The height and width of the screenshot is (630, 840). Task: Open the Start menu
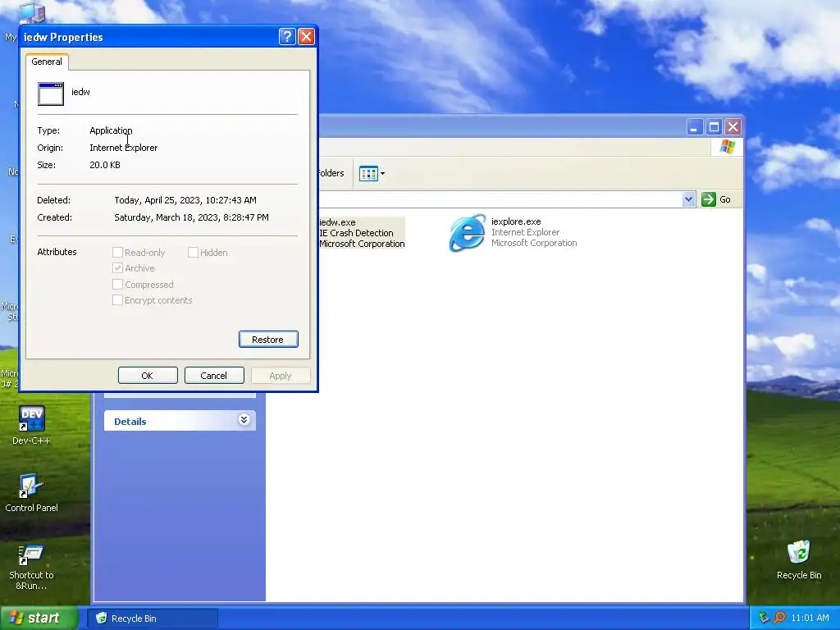point(39,618)
